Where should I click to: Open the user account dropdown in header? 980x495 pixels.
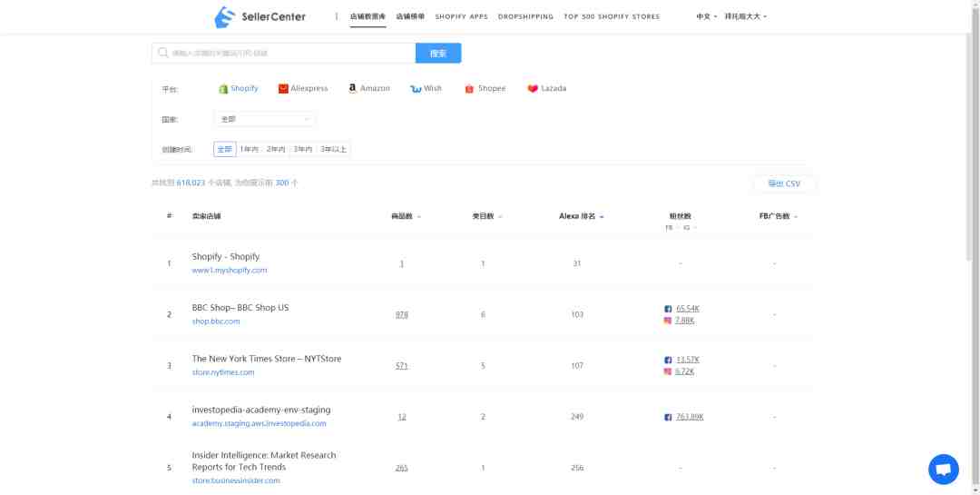pyautogui.click(x=745, y=17)
